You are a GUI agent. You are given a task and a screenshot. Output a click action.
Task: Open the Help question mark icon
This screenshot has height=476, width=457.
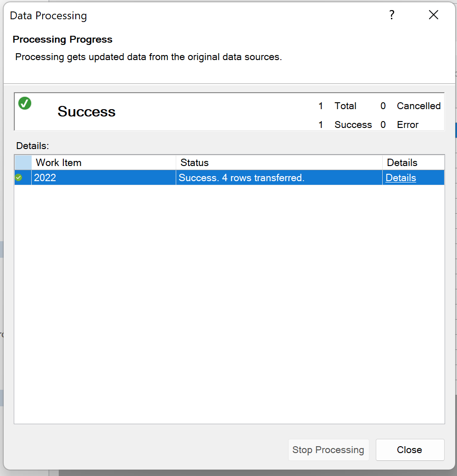tap(391, 15)
